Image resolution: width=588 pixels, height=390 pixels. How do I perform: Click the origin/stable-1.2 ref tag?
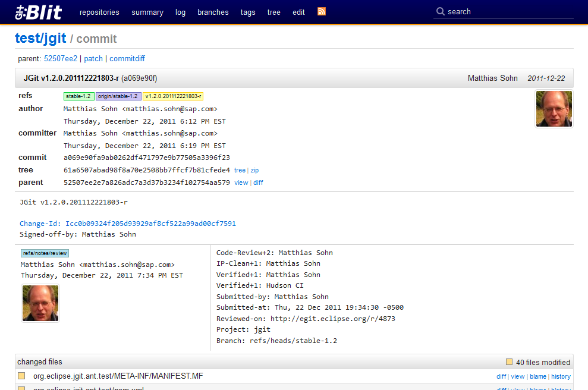pos(118,96)
